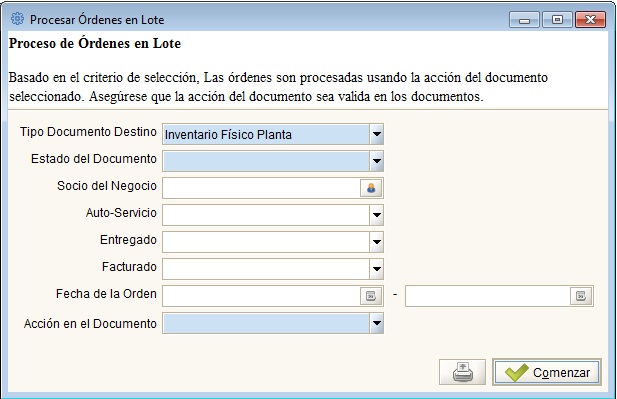Click the Acción en el Documento combo field
Image resolution: width=617 pixels, height=399 pixels.
coord(266,323)
